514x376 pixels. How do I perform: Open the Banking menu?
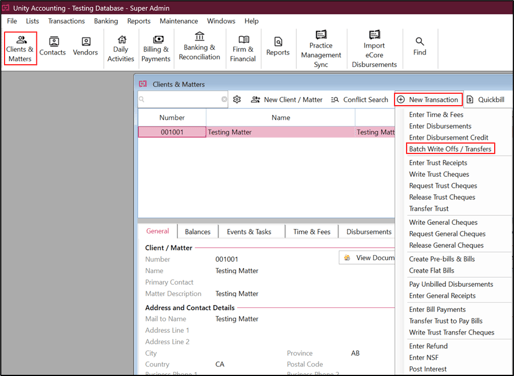tap(106, 21)
